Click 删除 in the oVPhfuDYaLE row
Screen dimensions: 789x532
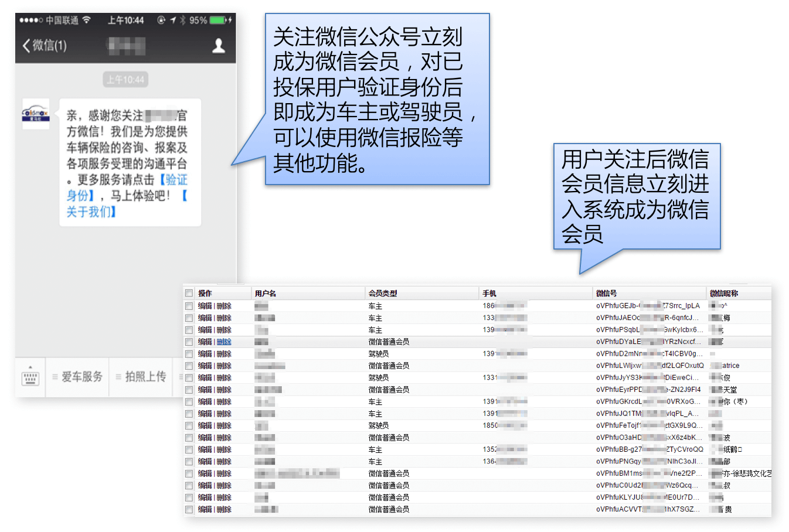224,342
